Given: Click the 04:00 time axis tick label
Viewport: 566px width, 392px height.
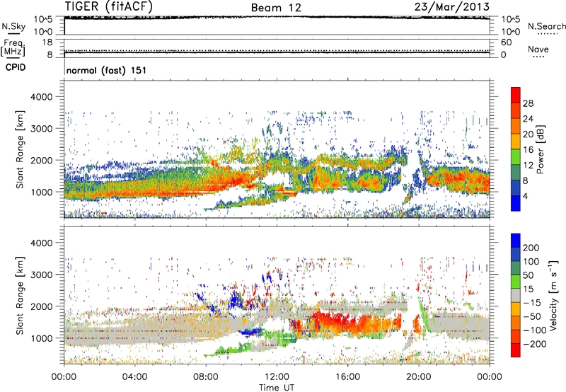Looking at the screenshot, I should pyautogui.click(x=134, y=377).
